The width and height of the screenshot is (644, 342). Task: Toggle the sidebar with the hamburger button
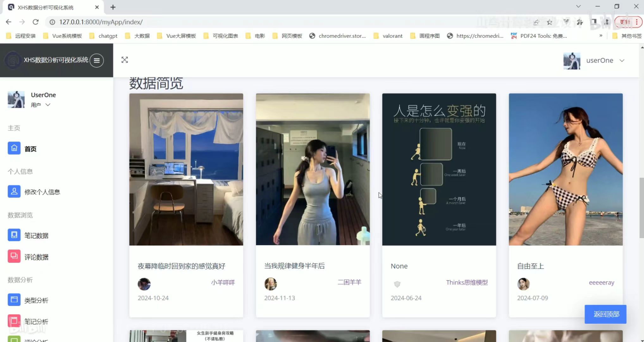[97, 60]
